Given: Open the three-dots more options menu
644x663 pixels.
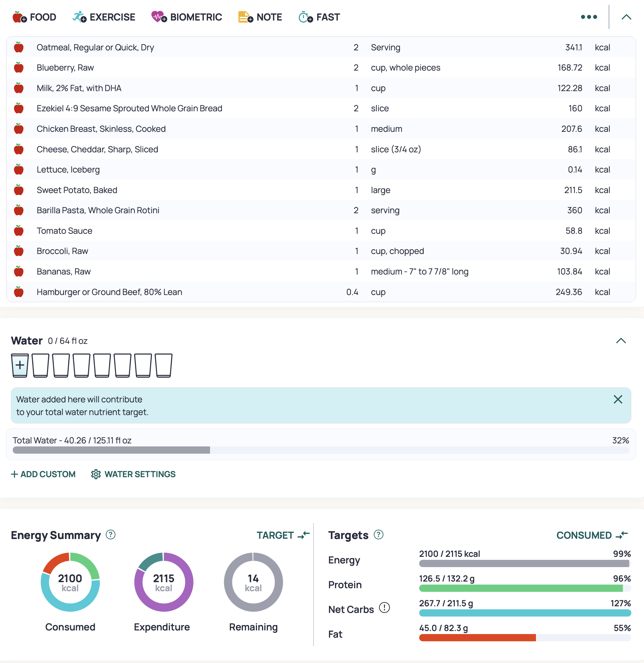Looking at the screenshot, I should 589,17.
